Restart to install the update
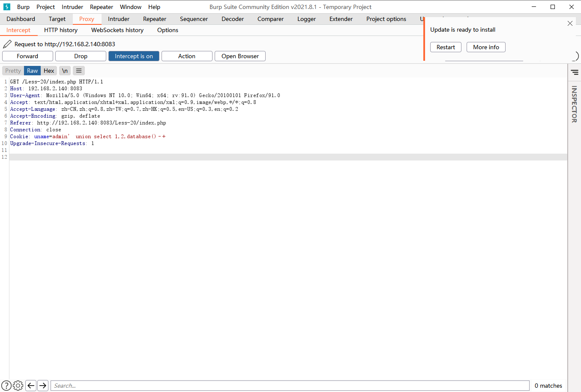The height and width of the screenshot is (392, 581). pyautogui.click(x=446, y=47)
